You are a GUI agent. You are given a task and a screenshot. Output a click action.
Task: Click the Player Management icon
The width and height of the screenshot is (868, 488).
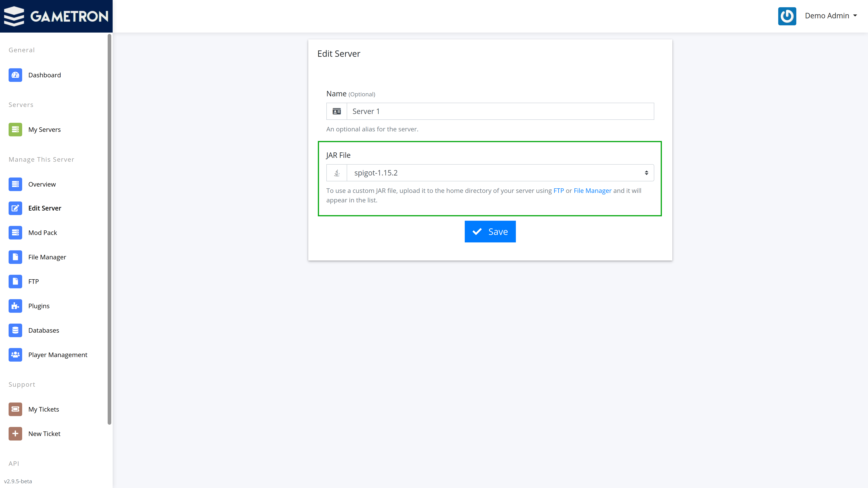coord(16,355)
